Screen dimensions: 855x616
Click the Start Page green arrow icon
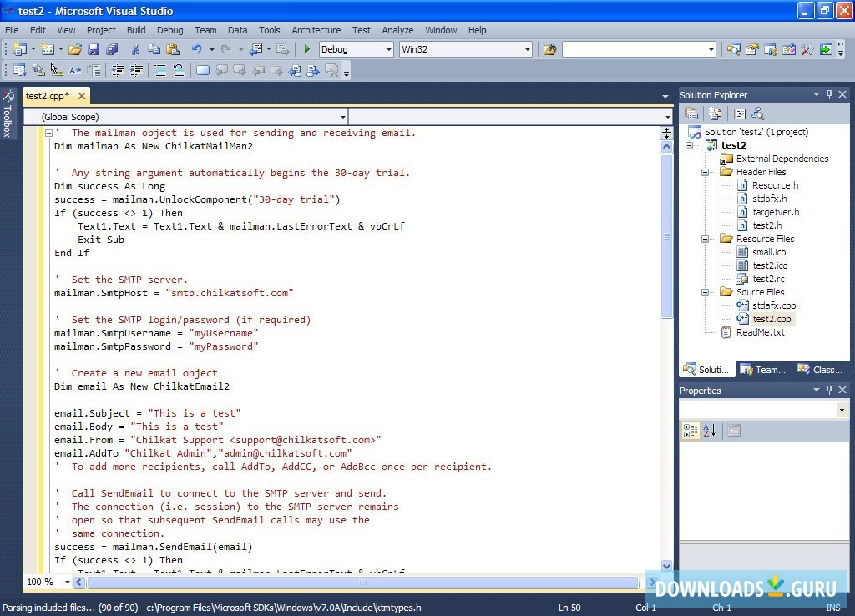point(826,49)
